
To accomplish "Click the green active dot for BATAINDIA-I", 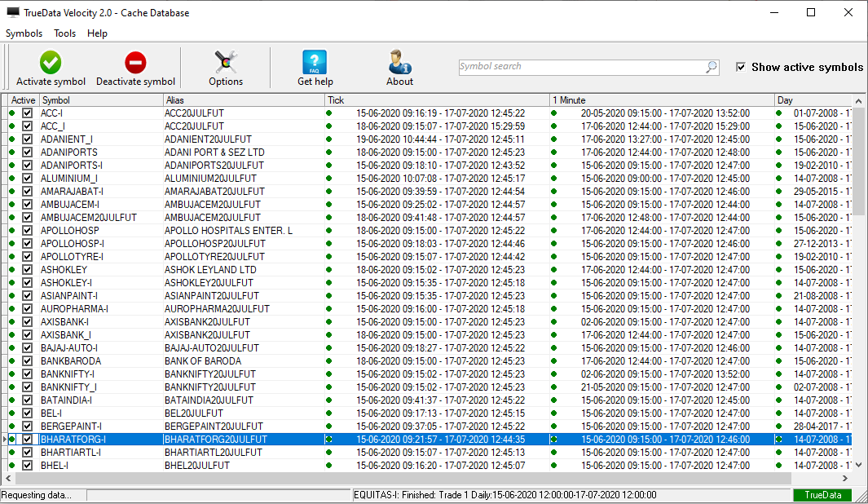I will click(x=12, y=400).
